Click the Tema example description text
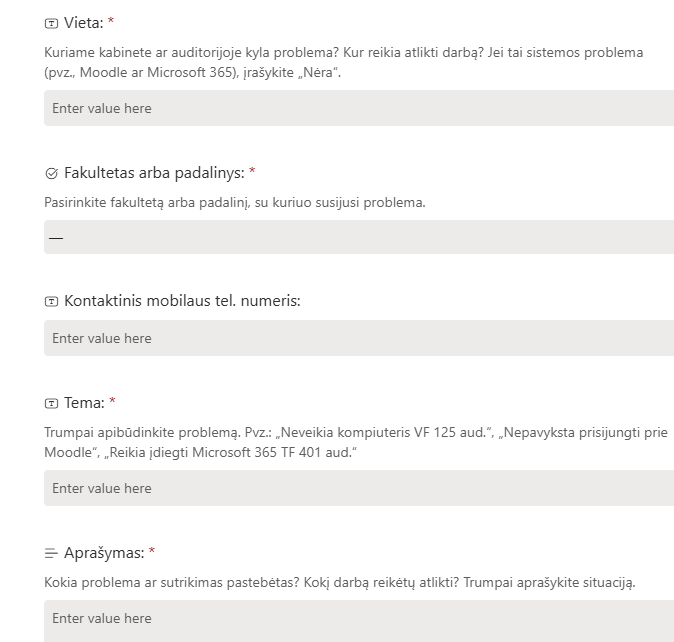 tap(356, 442)
